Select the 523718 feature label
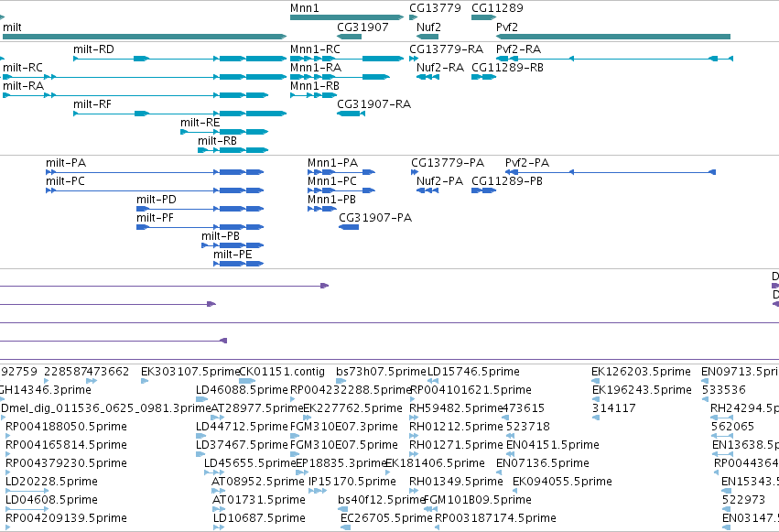The width and height of the screenshot is (779, 532). coord(528,427)
